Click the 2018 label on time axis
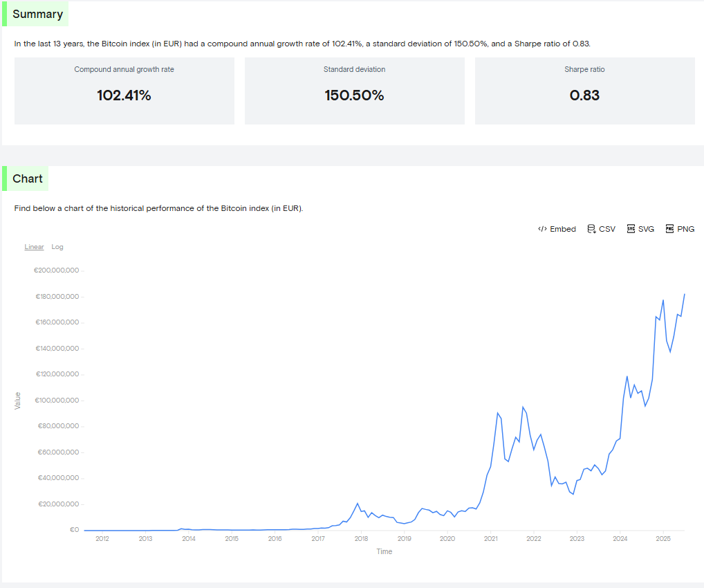The height and width of the screenshot is (588, 704). pos(361,538)
